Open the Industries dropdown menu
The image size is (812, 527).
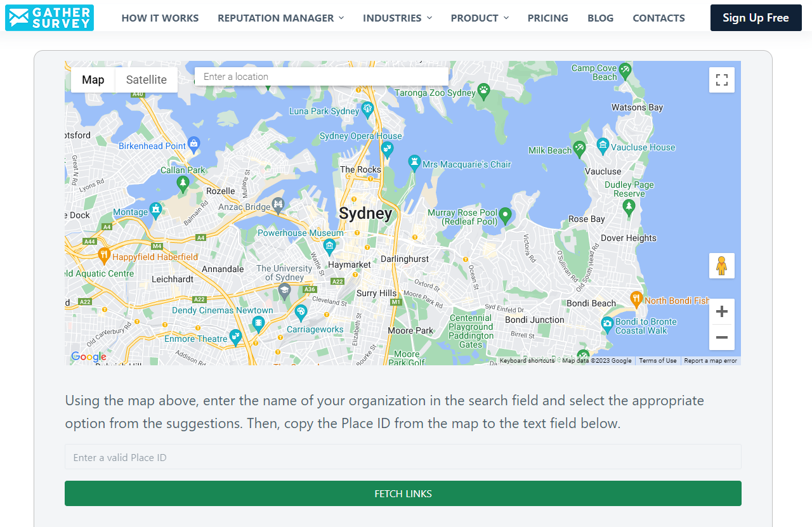[x=397, y=18]
